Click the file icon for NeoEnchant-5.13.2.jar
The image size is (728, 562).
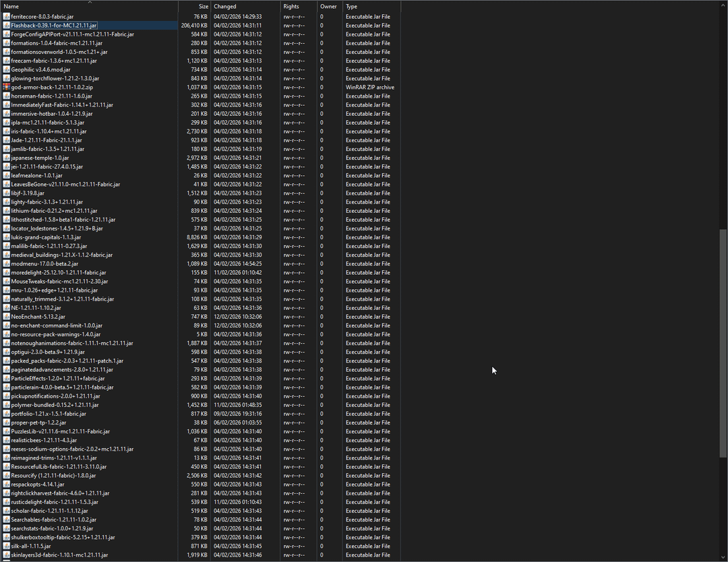click(x=6, y=317)
